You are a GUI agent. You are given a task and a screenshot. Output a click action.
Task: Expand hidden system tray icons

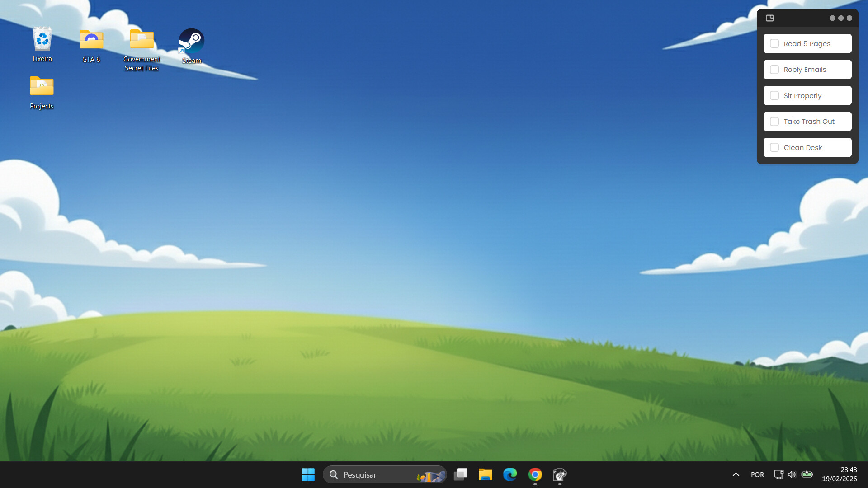coord(736,474)
